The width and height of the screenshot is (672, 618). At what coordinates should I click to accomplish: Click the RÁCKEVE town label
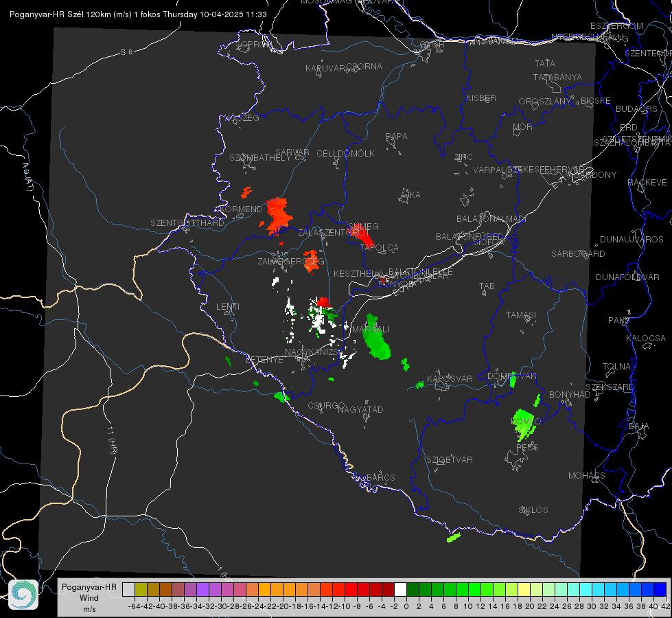coord(647,183)
